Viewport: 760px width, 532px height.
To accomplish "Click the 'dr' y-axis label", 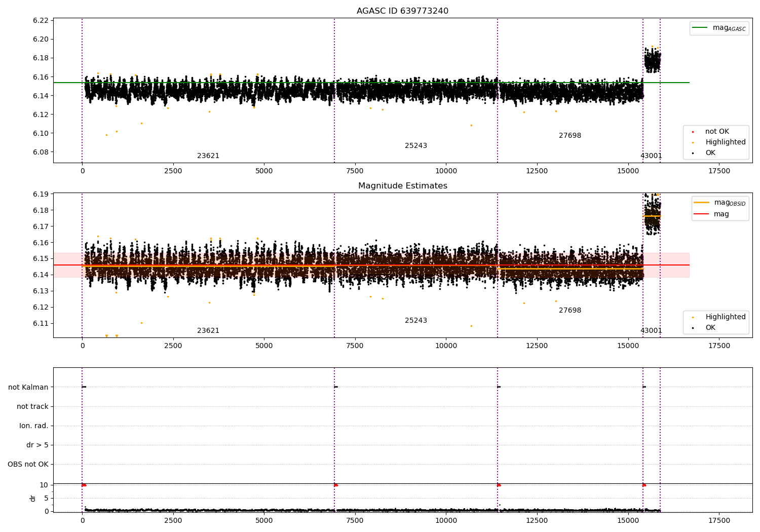I will 33,498.
